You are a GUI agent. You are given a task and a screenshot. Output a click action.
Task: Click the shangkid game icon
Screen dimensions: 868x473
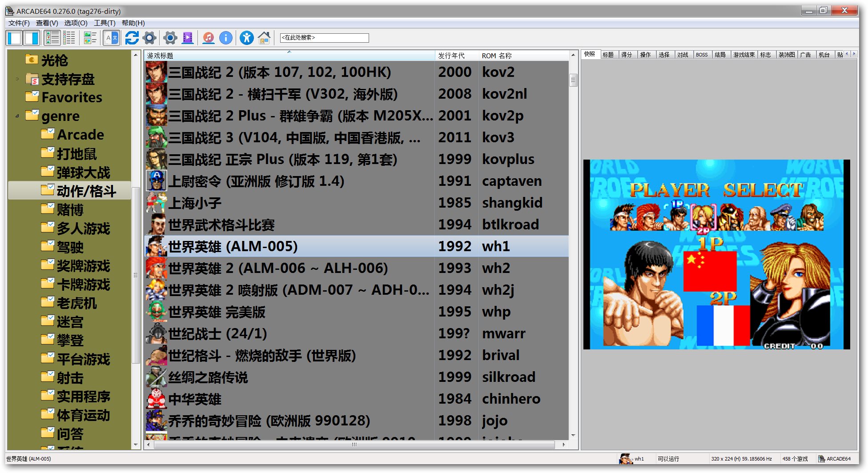coord(157,203)
